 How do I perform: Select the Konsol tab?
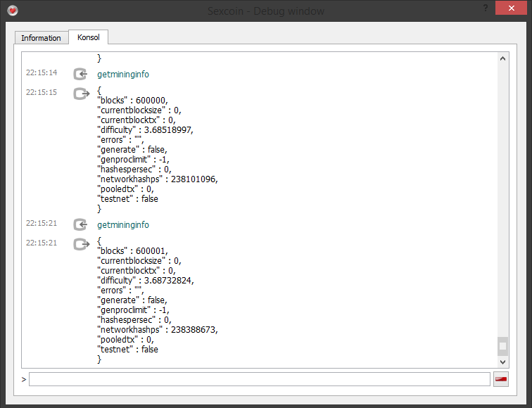click(88, 37)
